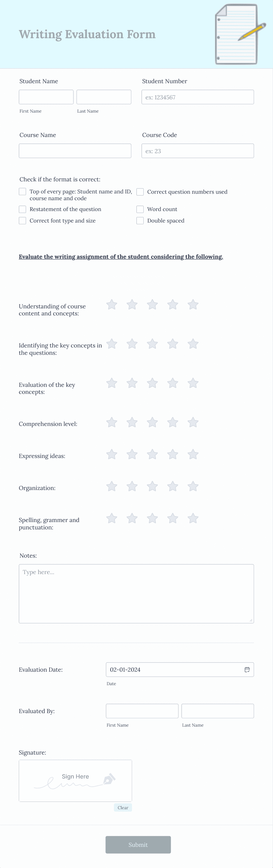Screen dimensions: 273x868
Task: Rate Comprehension level four stars
Action: 173,422
